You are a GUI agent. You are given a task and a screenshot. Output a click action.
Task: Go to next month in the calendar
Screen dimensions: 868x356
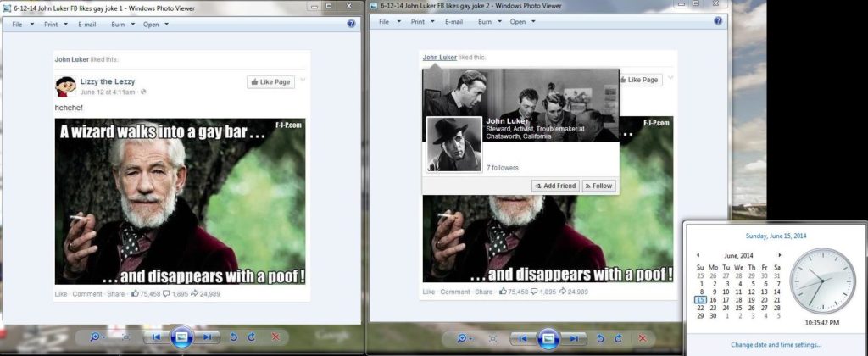click(x=779, y=254)
